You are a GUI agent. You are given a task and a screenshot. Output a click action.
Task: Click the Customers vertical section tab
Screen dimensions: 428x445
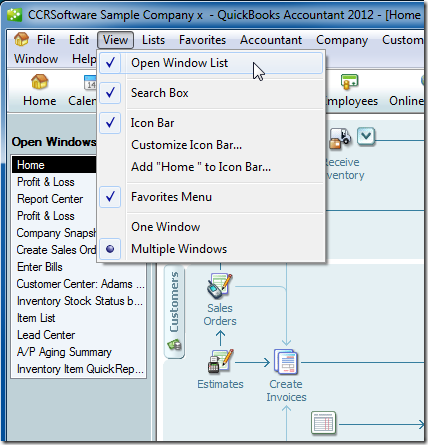click(174, 311)
